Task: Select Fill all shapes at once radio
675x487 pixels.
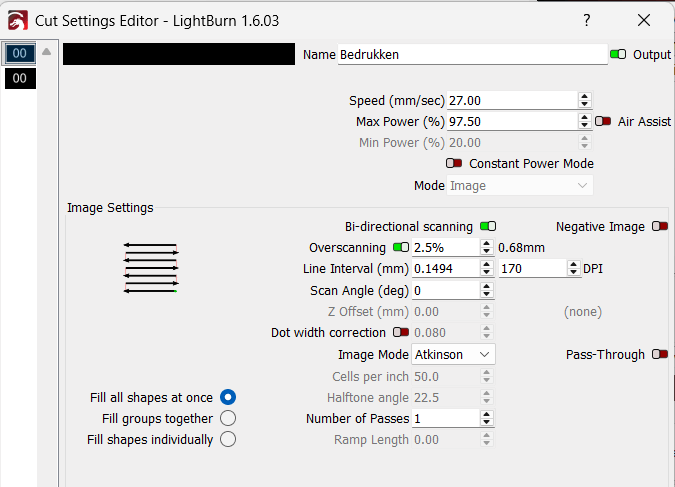Action: [228, 397]
